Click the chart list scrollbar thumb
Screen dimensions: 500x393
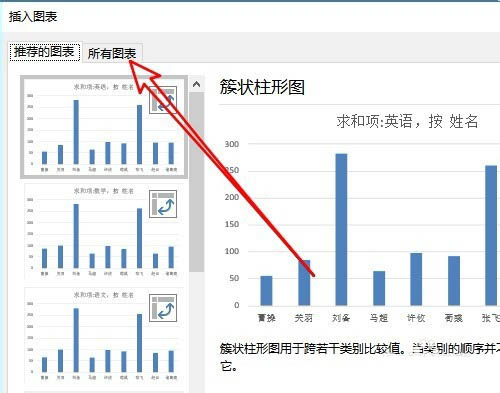click(196, 182)
